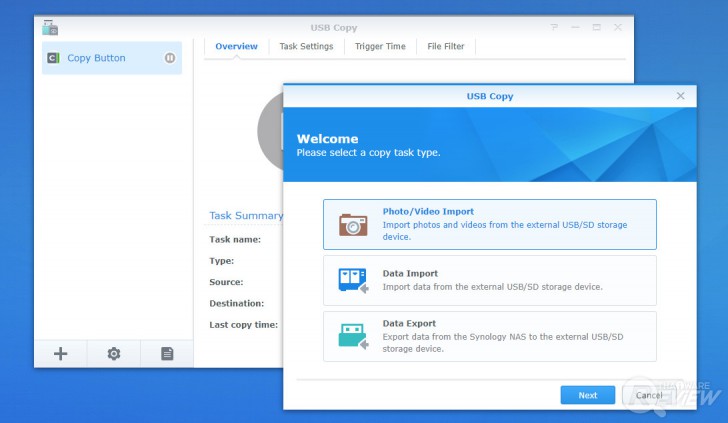Click the 'Welcome' heading in the wizard

coord(327,139)
